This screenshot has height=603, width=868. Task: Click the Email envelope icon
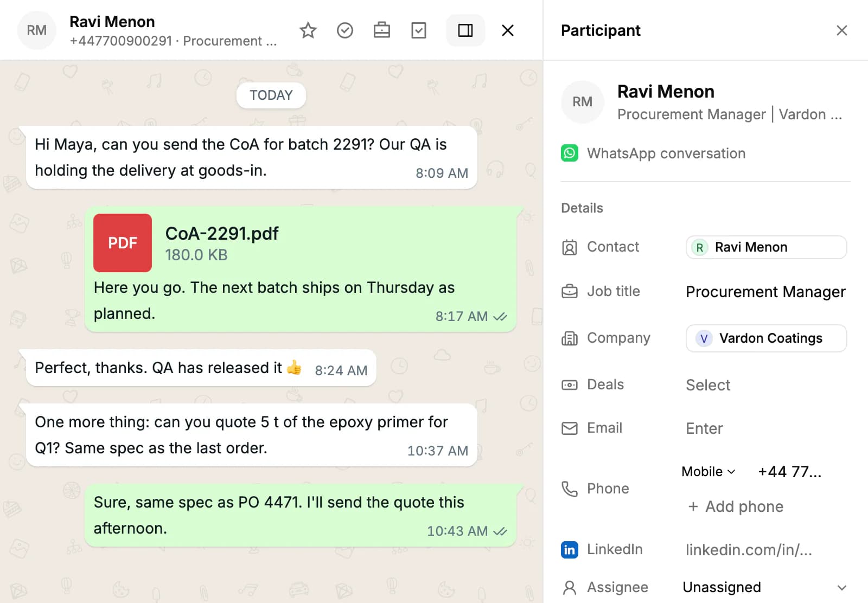pos(570,428)
